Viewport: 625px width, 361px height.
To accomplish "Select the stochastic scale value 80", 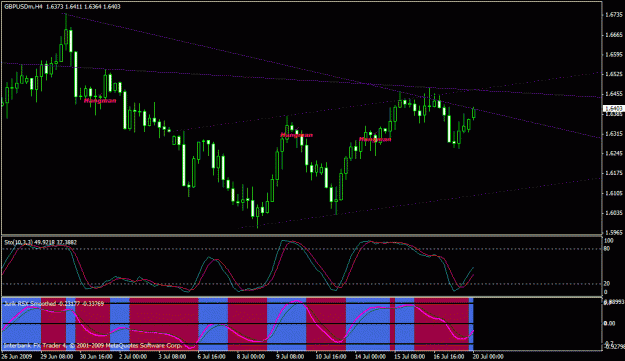I will [607, 249].
